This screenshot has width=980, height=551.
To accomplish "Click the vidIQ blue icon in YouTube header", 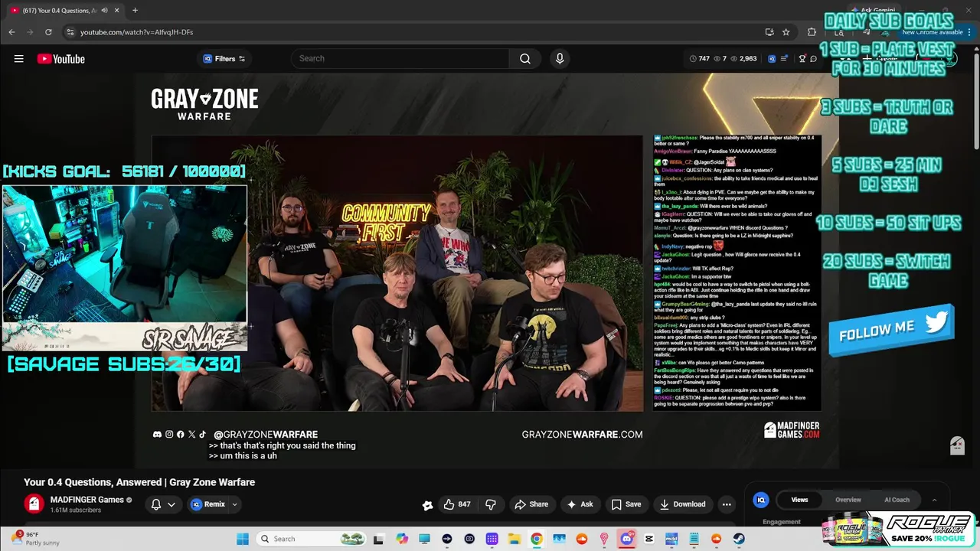I will pos(772,58).
